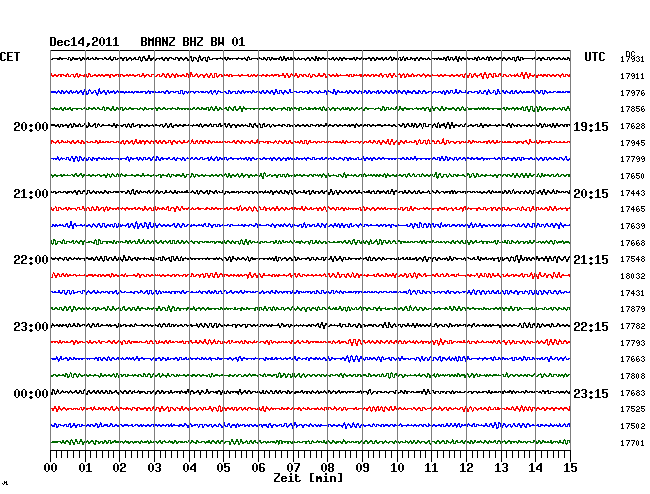This screenshot has height=494, width=650.
Task: Click the minute axis label "05"
Action: click(223, 468)
